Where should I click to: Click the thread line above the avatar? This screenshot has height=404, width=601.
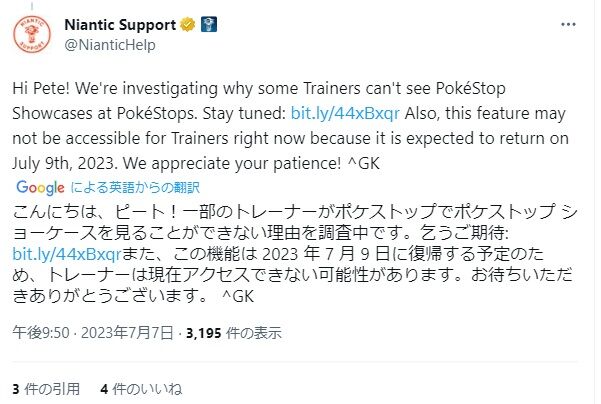click(32, 7)
